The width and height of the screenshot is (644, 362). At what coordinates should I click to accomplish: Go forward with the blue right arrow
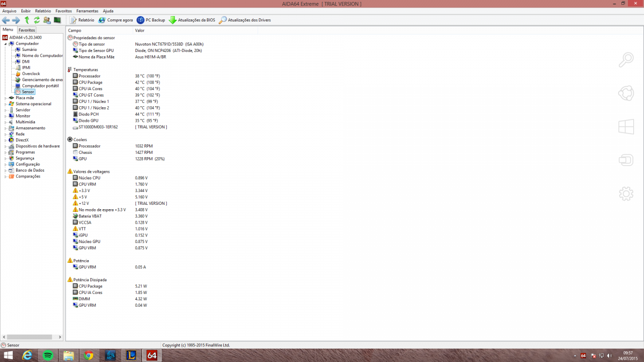pos(16,20)
